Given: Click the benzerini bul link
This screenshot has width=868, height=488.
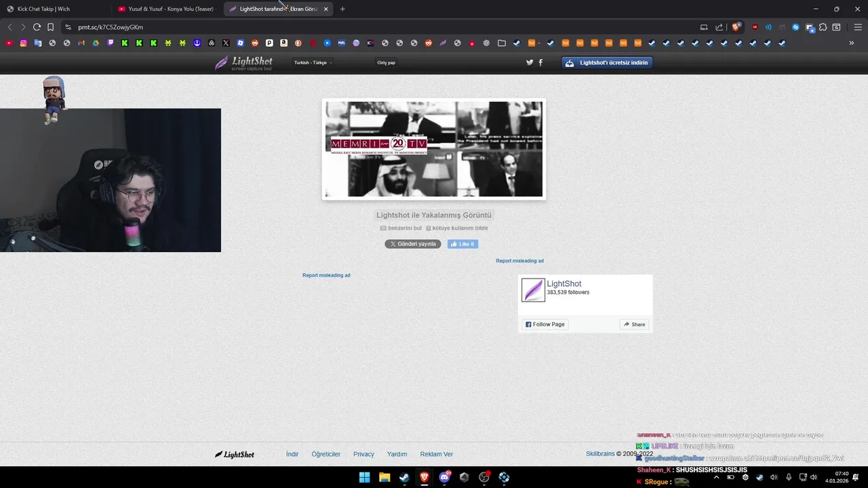Looking at the screenshot, I should coord(401,228).
